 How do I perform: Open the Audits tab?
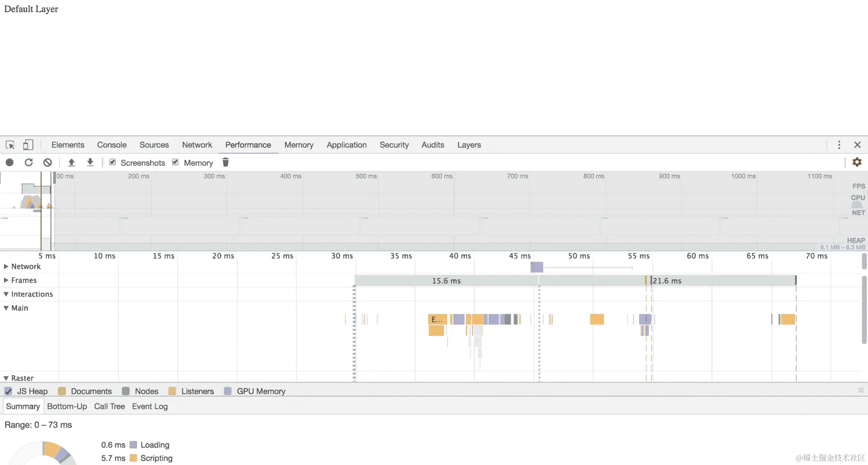click(x=433, y=145)
